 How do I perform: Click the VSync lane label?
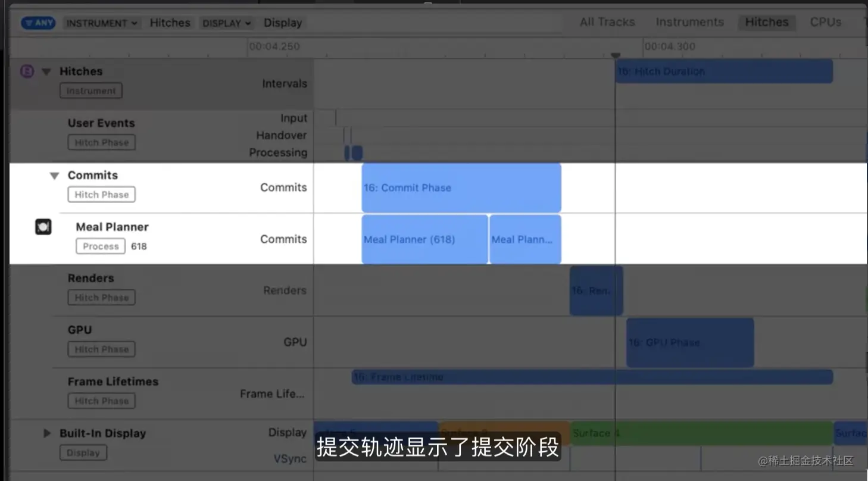click(290, 459)
